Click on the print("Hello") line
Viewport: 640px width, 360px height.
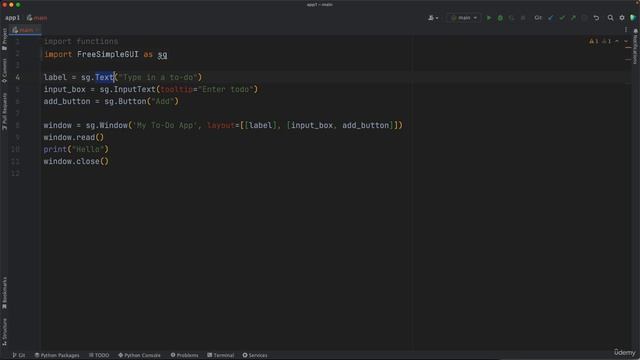(76, 149)
